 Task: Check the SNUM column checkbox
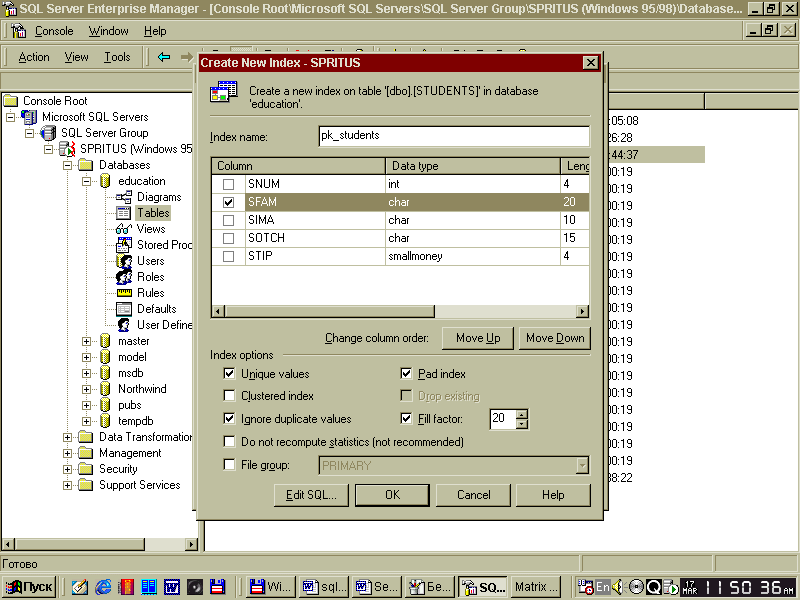229,184
